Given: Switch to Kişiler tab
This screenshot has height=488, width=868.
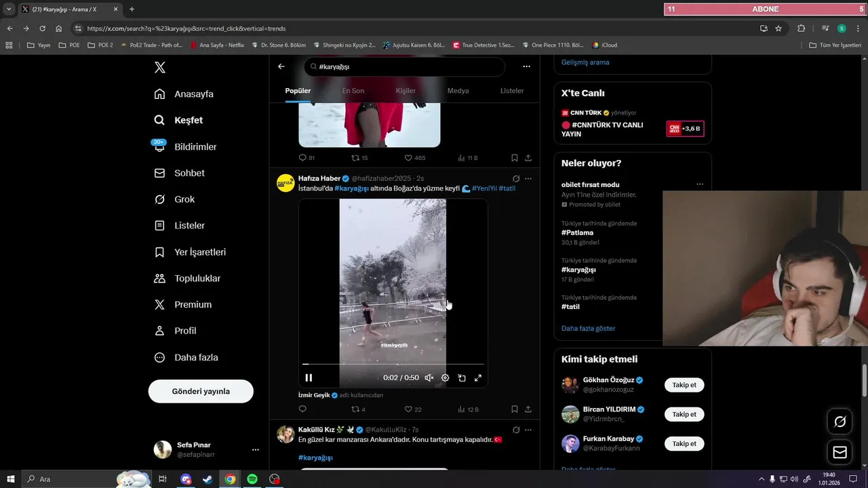Looking at the screenshot, I should tap(406, 91).
